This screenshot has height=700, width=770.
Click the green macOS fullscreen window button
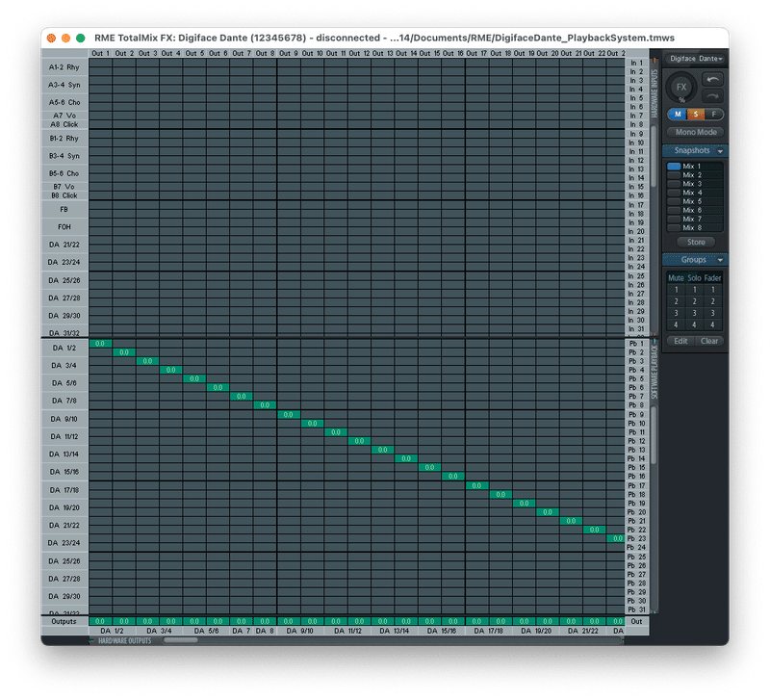pos(81,38)
